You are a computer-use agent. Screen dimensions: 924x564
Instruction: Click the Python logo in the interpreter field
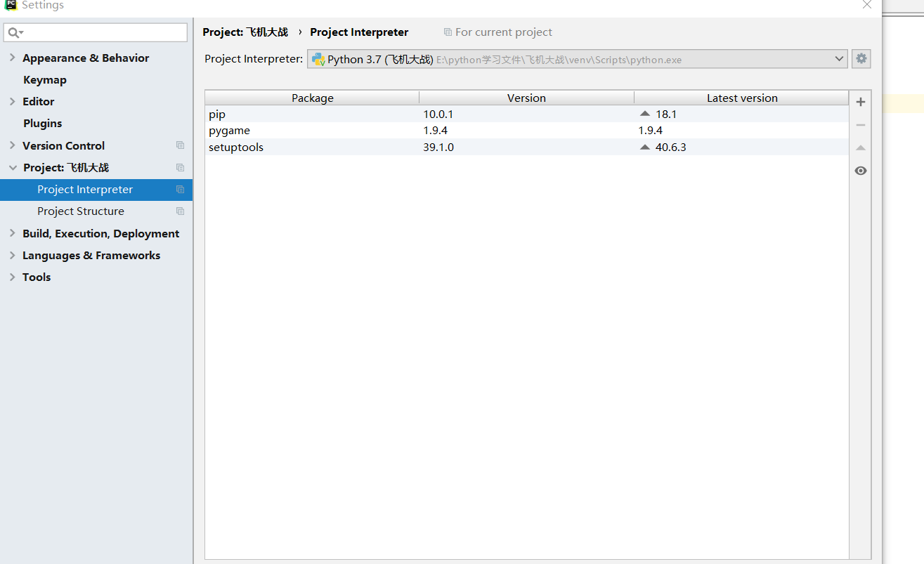tap(318, 59)
